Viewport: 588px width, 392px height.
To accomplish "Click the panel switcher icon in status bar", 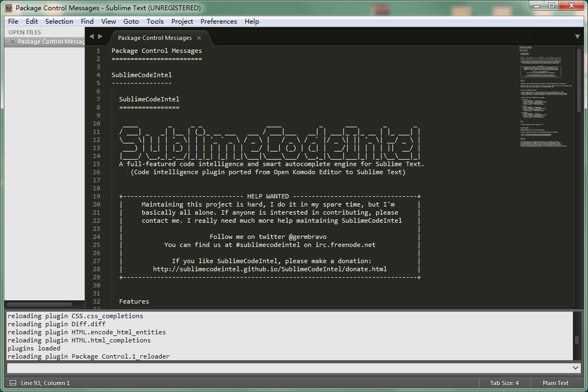I will coord(13,383).
